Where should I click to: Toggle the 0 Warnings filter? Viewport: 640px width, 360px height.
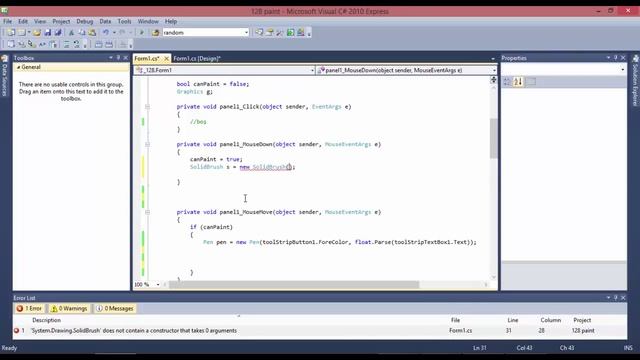(x=69, y=309)
